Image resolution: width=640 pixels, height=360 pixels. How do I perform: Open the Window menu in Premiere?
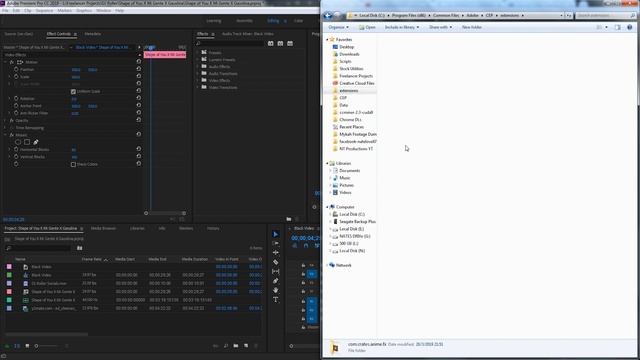click(104, 11)
